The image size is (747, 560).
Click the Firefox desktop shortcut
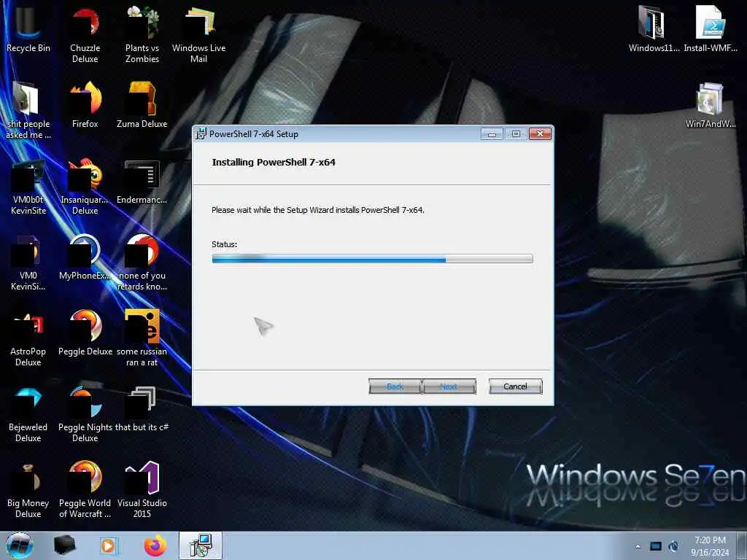(85, 105)
